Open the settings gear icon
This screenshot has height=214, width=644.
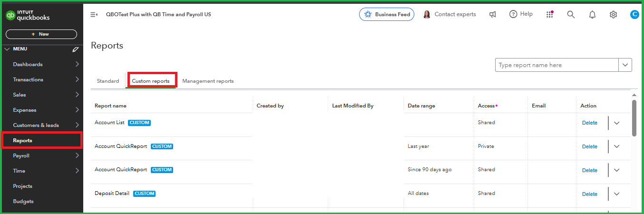pyautogui.click(x=613, y=14)
